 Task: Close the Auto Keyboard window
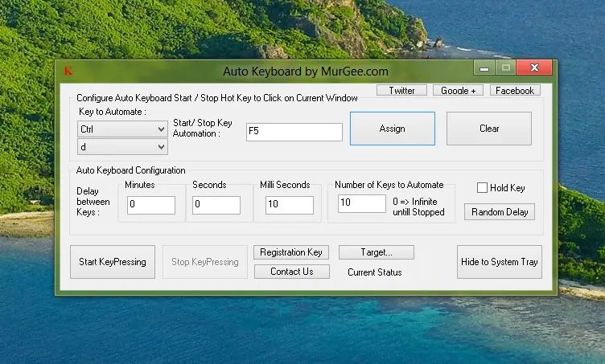(534, 67)
